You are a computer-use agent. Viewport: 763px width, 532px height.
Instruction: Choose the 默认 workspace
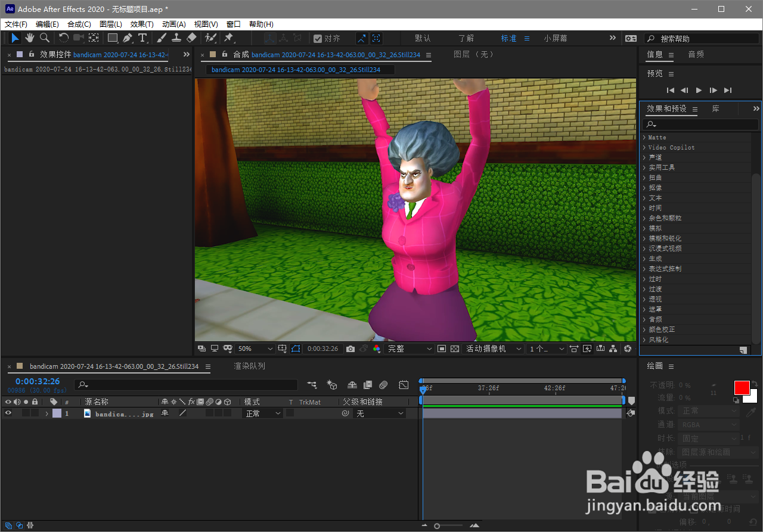click(423, 38)
